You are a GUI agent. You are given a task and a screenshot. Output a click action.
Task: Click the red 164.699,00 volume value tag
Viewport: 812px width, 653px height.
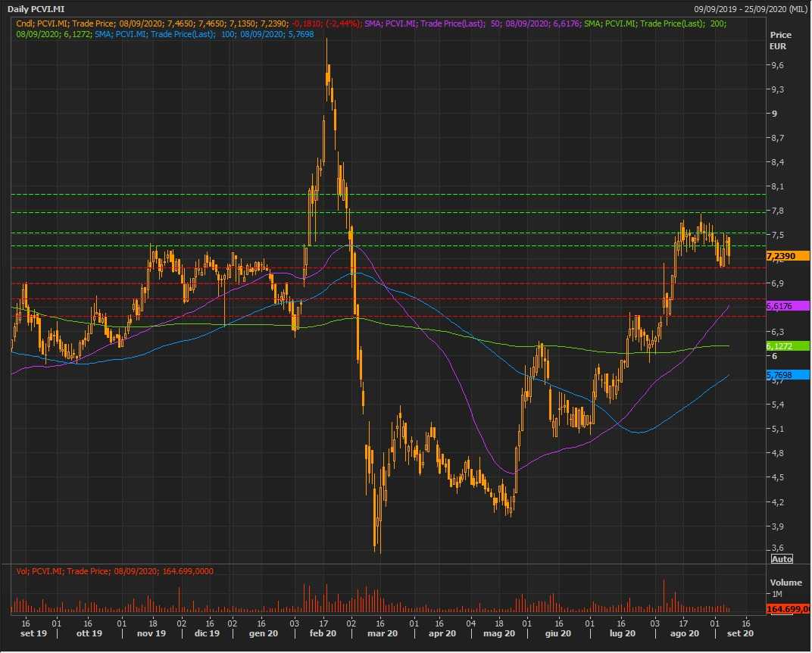point(787,608)
